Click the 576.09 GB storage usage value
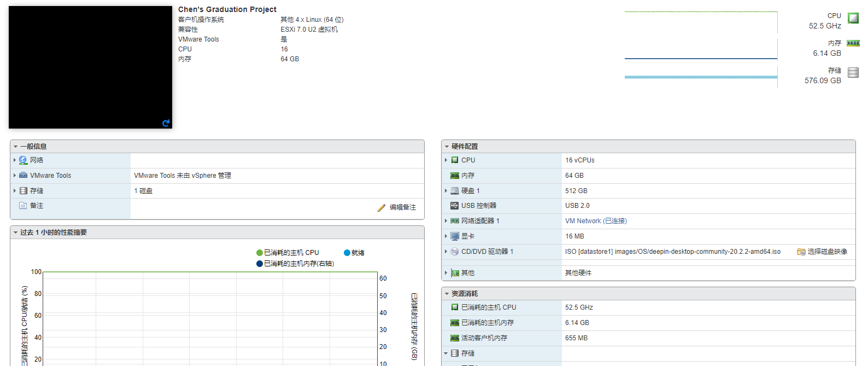The width and height of the screenshot is (868, 366). [823, 80]
